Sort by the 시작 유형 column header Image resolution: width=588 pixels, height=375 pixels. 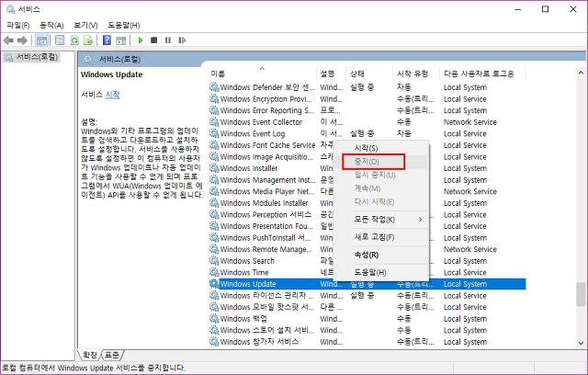click(x=416, y=74)
